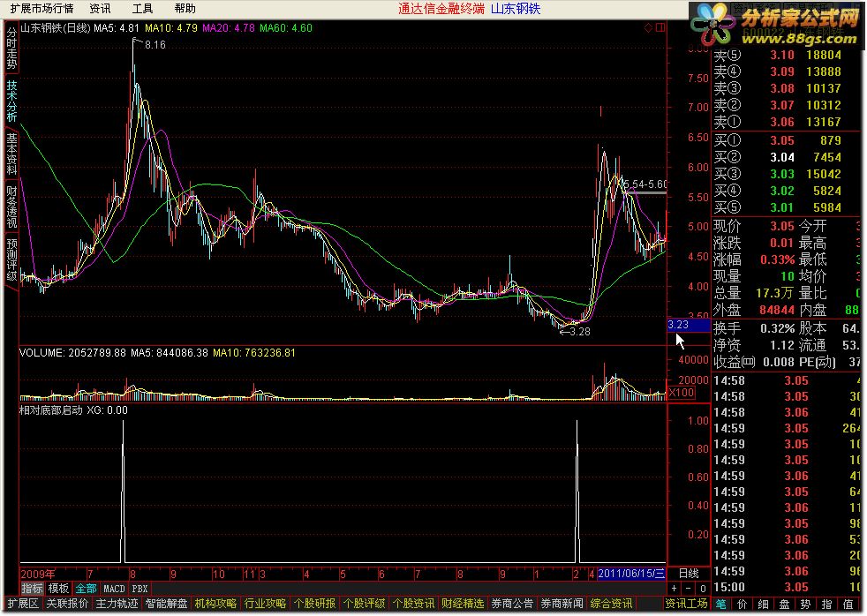Screen dimensions: 867x616
Task: Open the 机构攻略 bottom tab
Action: pyautogui.click(x=215, y=604)
